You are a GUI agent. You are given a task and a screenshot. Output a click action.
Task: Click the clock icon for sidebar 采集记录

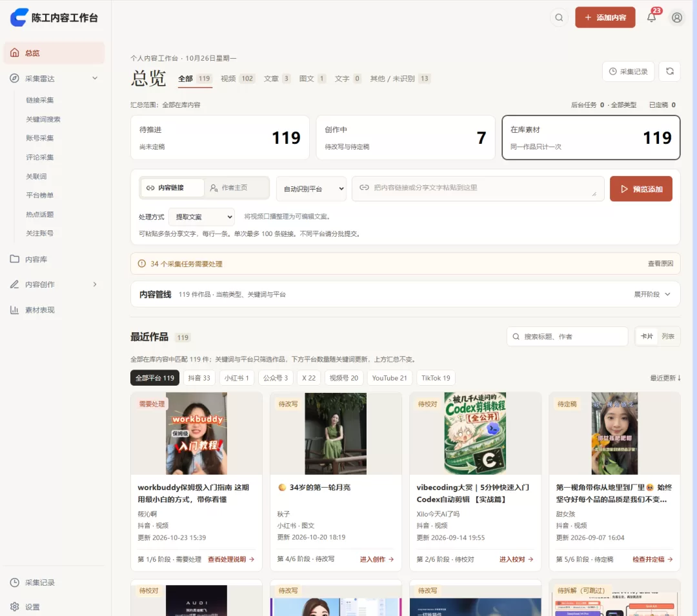tap(15, 582)
